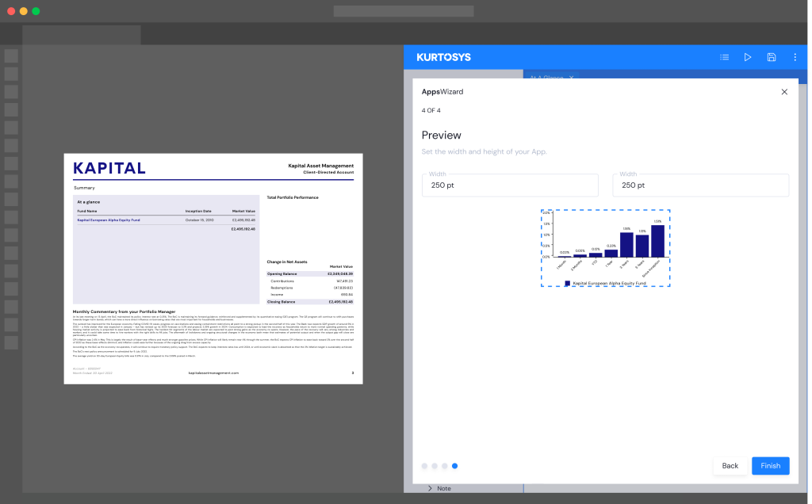Viewport: 812px width, 504px height.
Task: Select the active fourth wizard step dot
Action: coord(454,466)
